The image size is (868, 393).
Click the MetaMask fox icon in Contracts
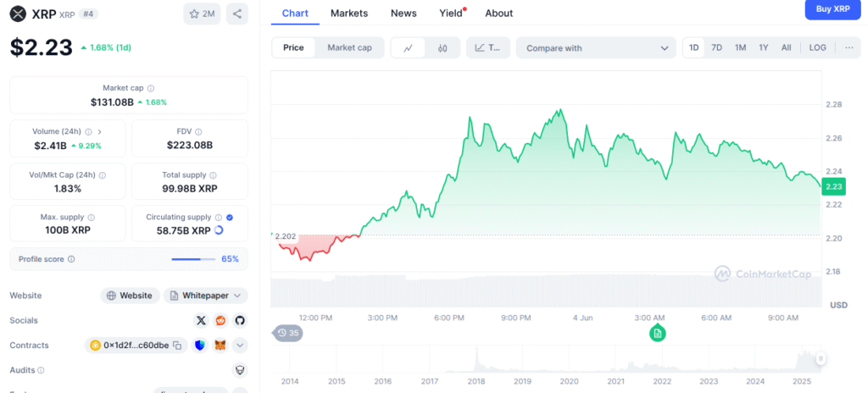tap(220, 346)
